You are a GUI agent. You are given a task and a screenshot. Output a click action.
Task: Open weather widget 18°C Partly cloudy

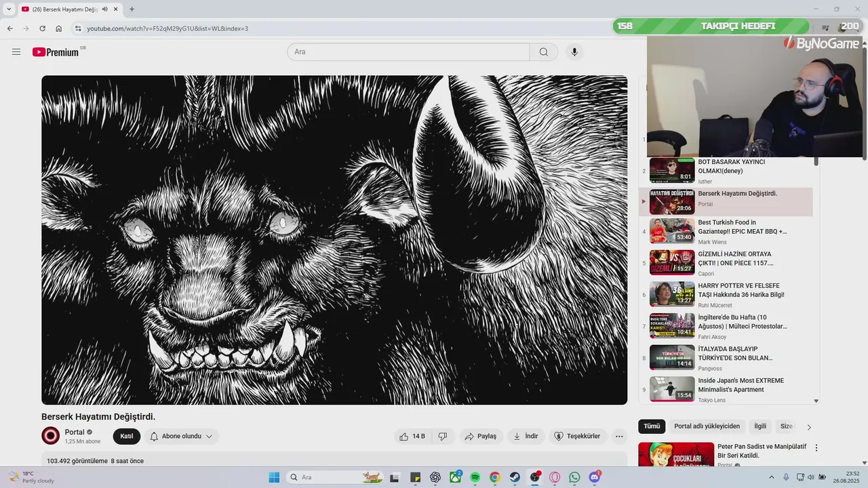(x=31, y=477)
